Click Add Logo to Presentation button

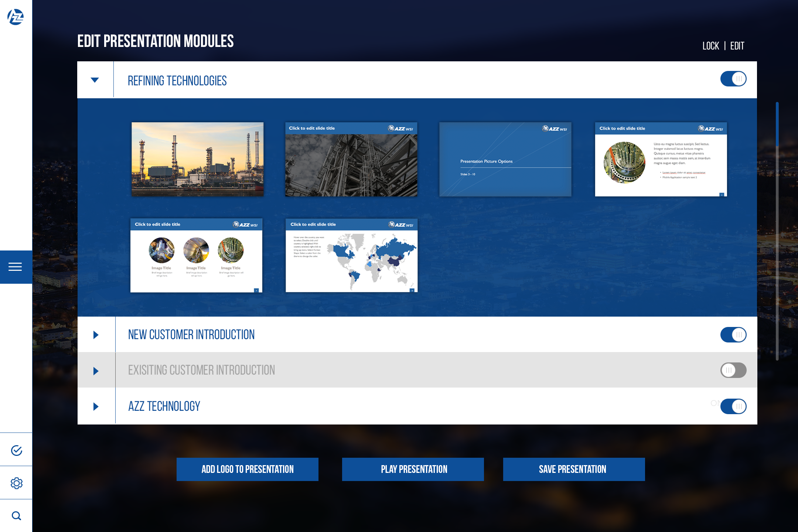point(247,469)
